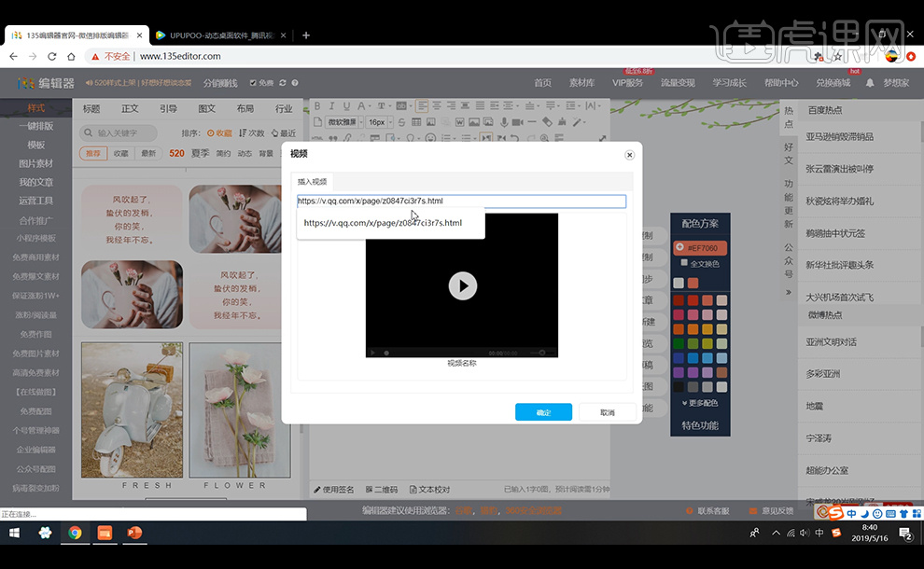Open PowerPoint from Windows taskbar

click(x=134, y=533)
